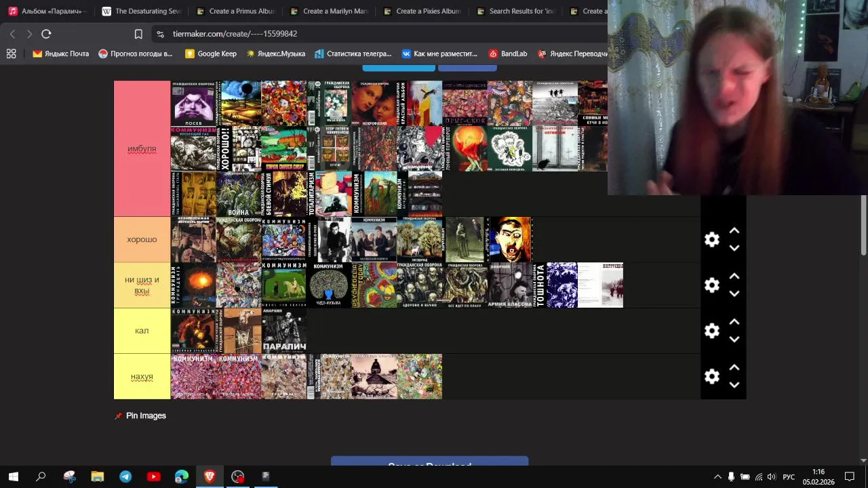Screen dimensions: 868x488
Task: Open Яндекс Переводчик bookmark
Action: click(x=572, y=54)
